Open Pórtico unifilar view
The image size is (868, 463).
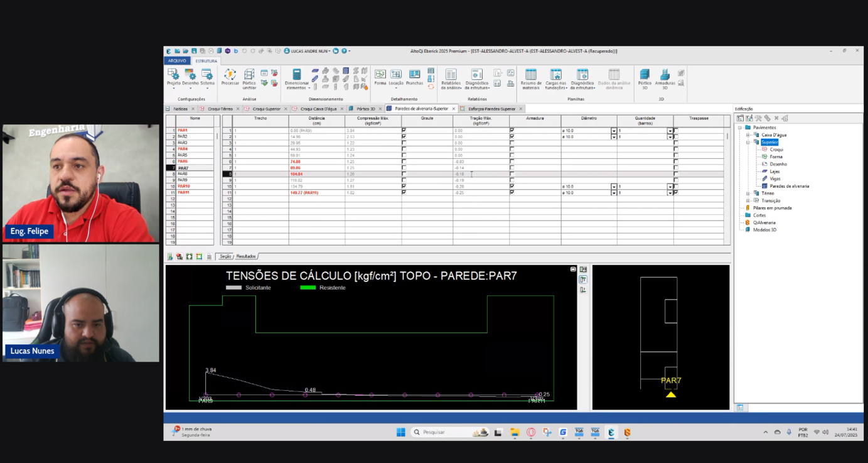[249, 75]
